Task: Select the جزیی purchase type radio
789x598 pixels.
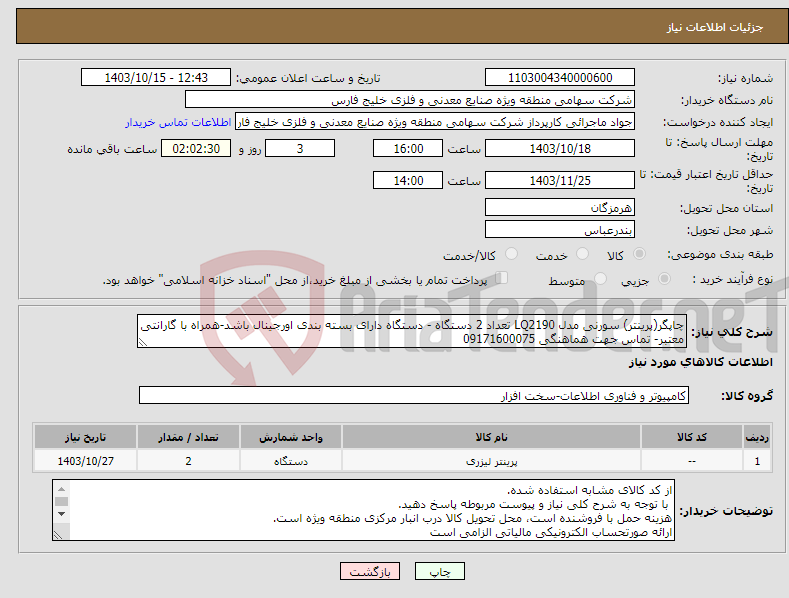Action: (x=664, y=278)
